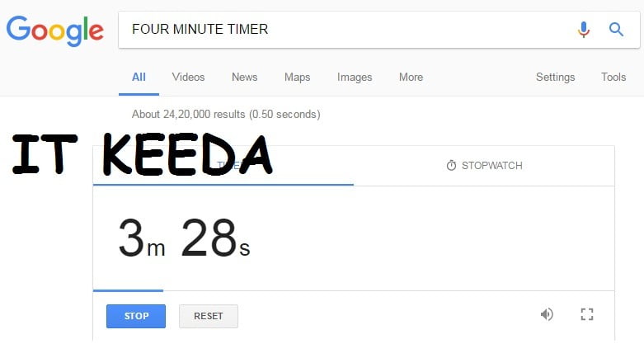Open the Maps results tab

(297, 78)
